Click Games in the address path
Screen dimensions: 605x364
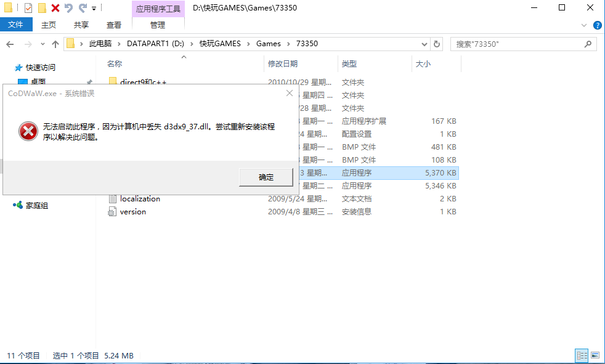(x=269, y=44)
